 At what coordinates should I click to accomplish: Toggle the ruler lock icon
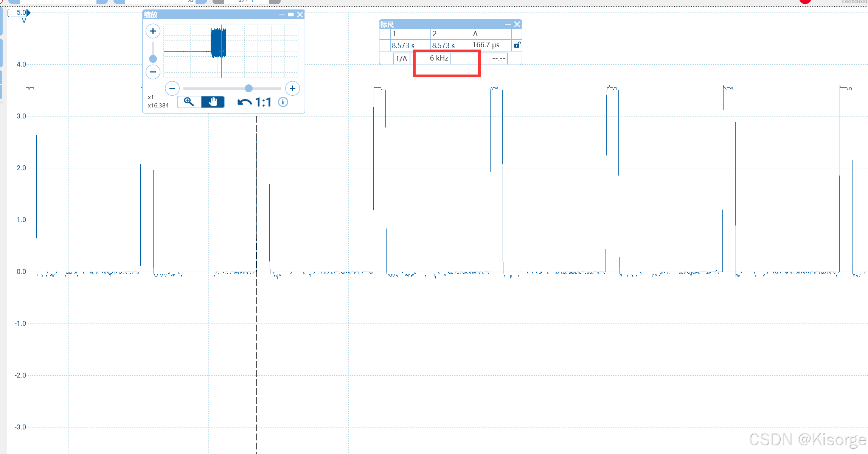pos(517,45)
